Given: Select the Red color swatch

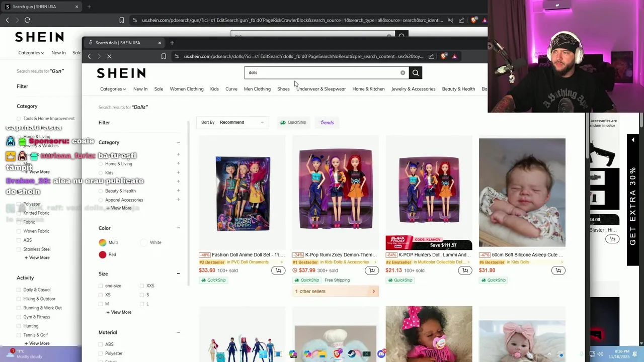Looking at the screenshot, I should point(103,254).
